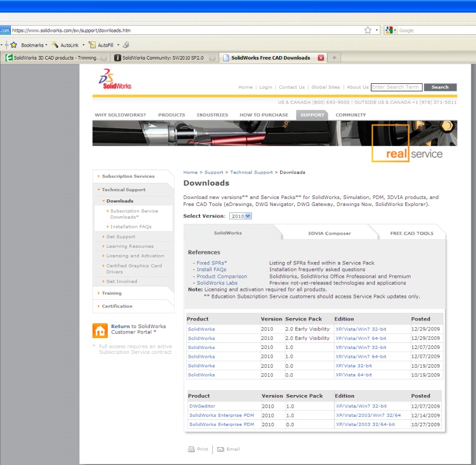
Task: Click the Search button
Action: pyautogui.click(x=440, y=87)
